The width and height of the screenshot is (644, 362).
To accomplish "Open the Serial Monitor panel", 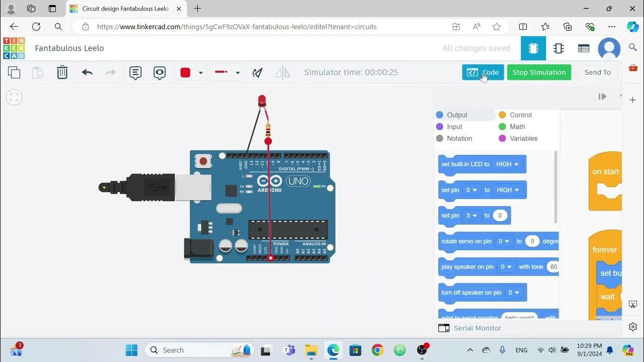I will click(x=470, y=328).
